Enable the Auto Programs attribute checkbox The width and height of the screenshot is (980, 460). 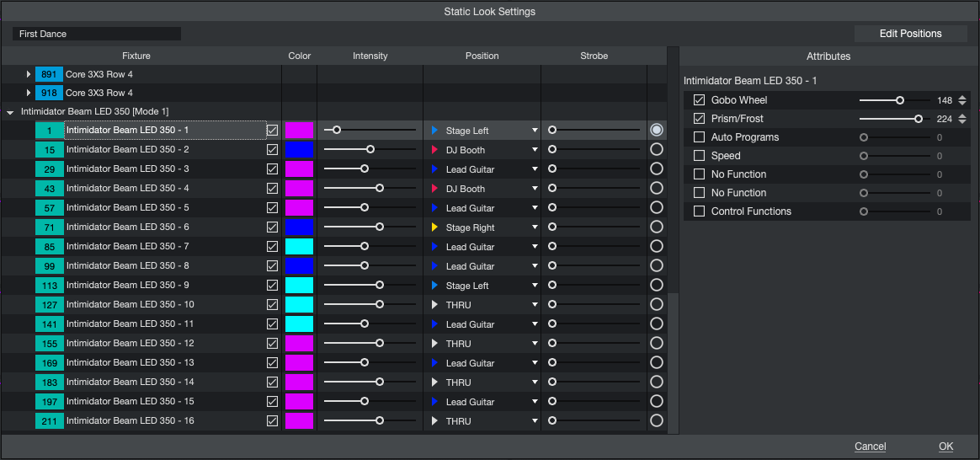(x=699, y=137)
